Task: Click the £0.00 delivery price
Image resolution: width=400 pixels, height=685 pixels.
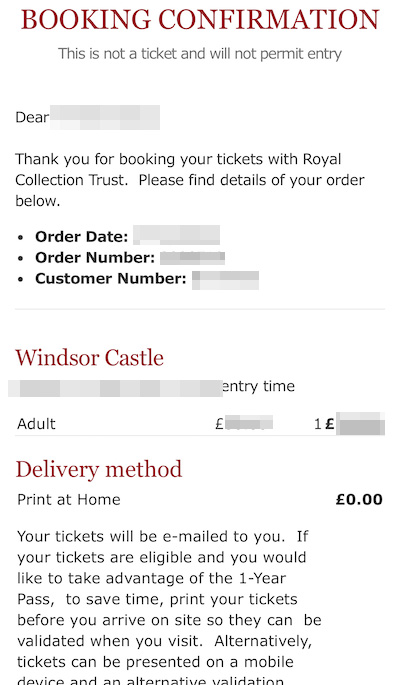Action: (359, 499)
